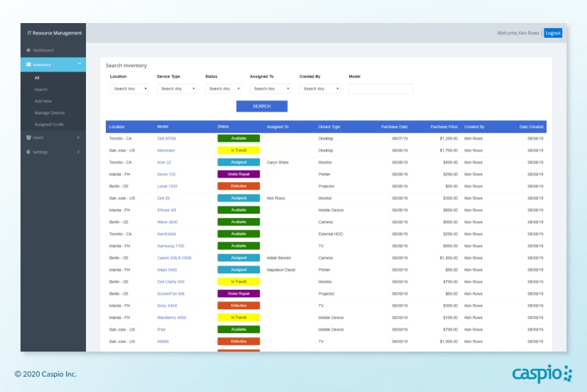Go to Assigned To Me submenu item
Screen dimensions: 587x392
coord(49,124)
